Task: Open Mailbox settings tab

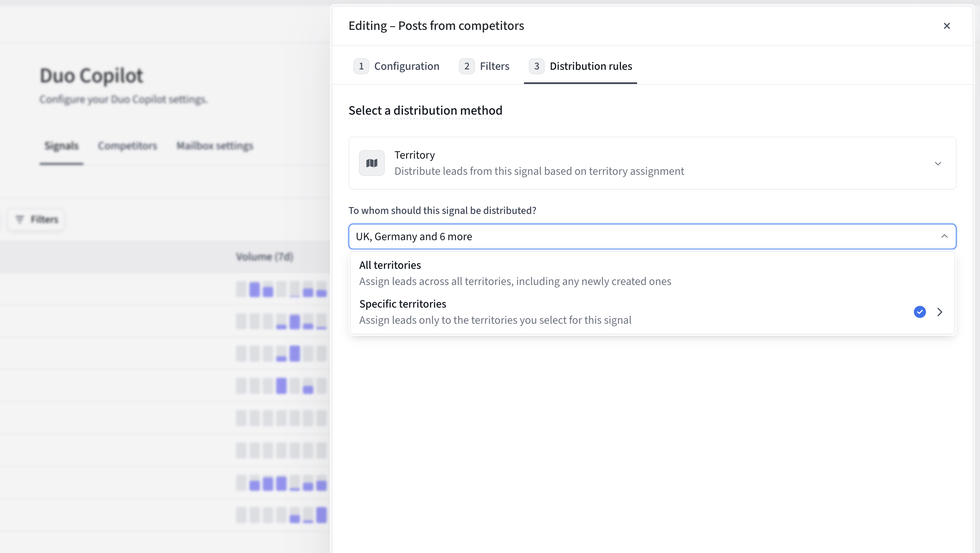Action: [x=215, y=146]
